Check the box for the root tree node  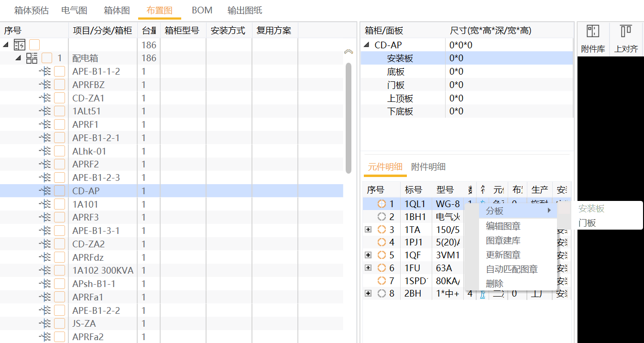click(x=34, y=45)
